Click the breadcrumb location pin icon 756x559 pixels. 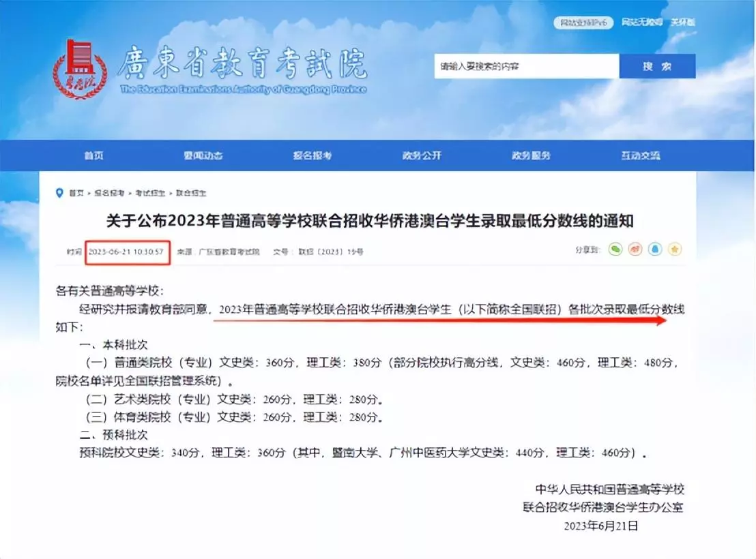tap(59, 193)
